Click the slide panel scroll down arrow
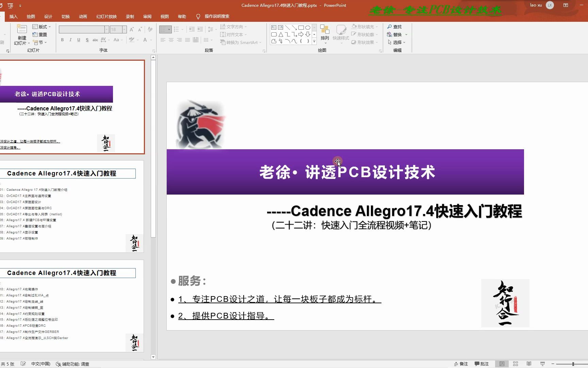Screen dimensions: 588x368 pyautogui.click(x=153, y=357)
